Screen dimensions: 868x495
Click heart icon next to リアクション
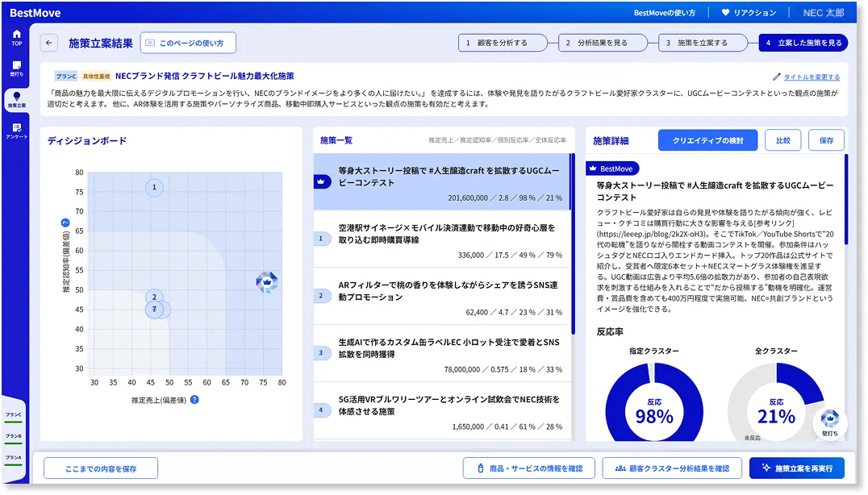click(x=725, y=12)
